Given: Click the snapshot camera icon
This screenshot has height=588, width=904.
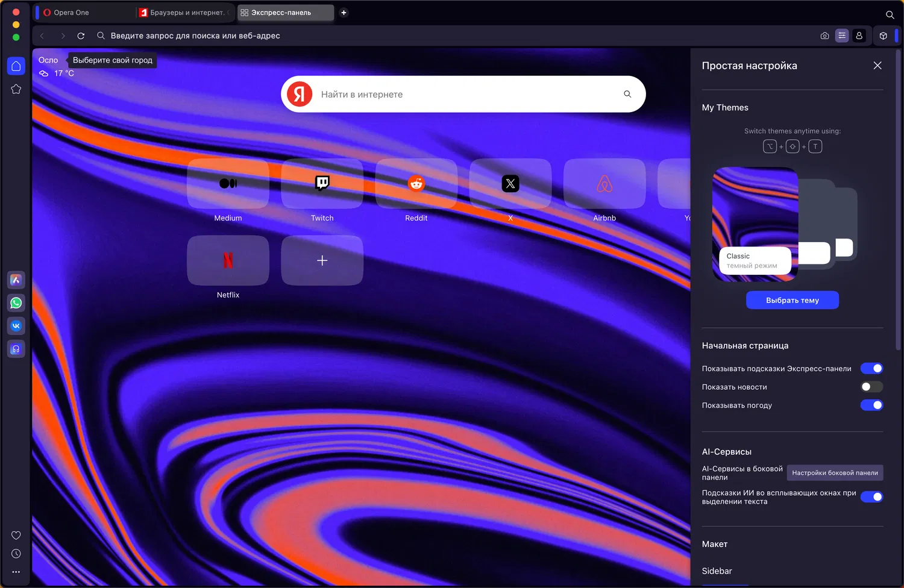Looking at the screenshot, I should (824, 36).
